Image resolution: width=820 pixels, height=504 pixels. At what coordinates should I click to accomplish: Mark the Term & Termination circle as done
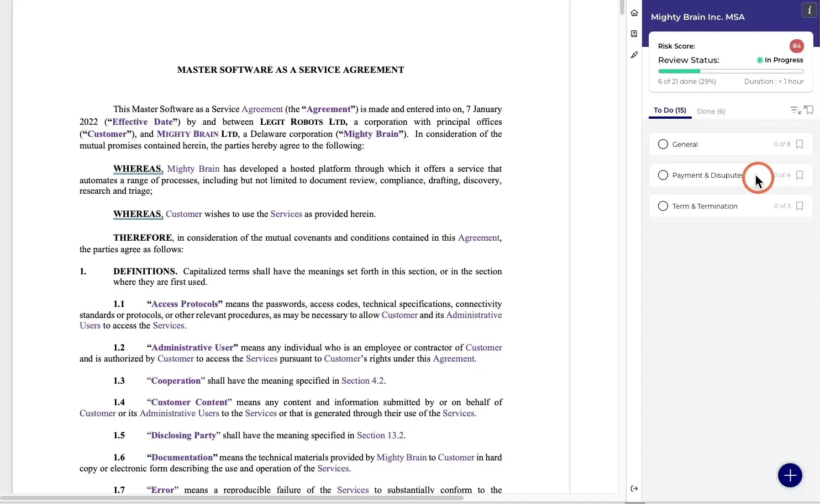click(x=663, y=206)
